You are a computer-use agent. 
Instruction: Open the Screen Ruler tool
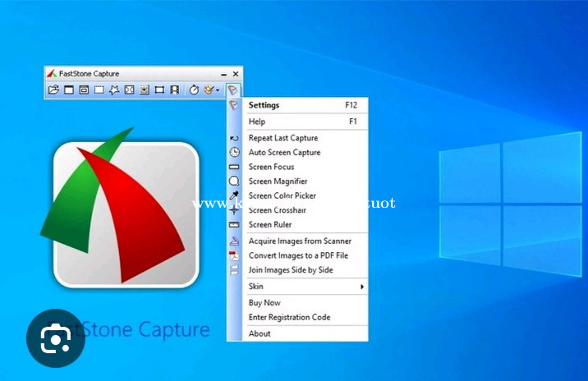[x=298, y=225]
